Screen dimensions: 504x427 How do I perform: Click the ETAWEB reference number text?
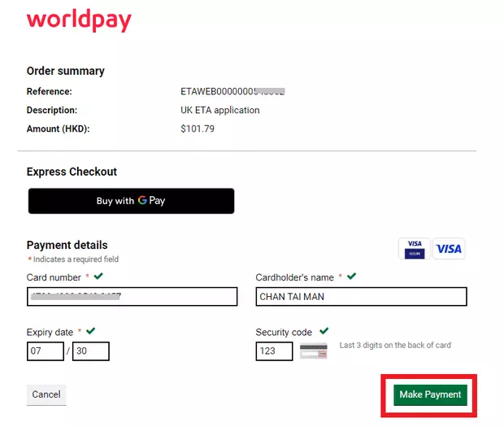coord(232,92)
